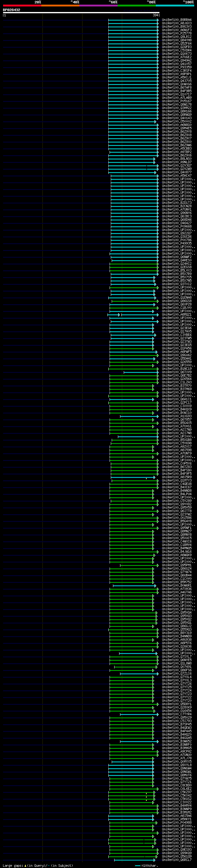The height and width of the screenshot is (868, 197).
Task: Select label UniRef100_Q9XYL8
Action: click(x=176, y=765)
